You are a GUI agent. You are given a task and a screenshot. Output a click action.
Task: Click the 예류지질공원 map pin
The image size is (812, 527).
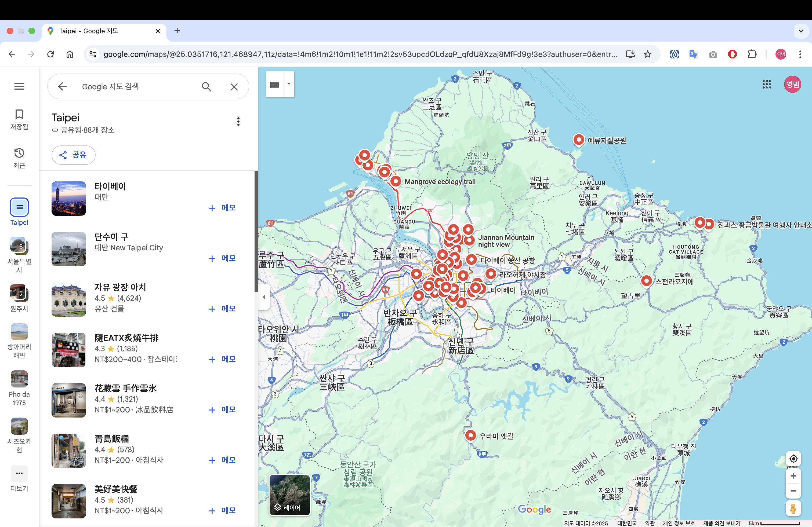(x=579, y=140)
